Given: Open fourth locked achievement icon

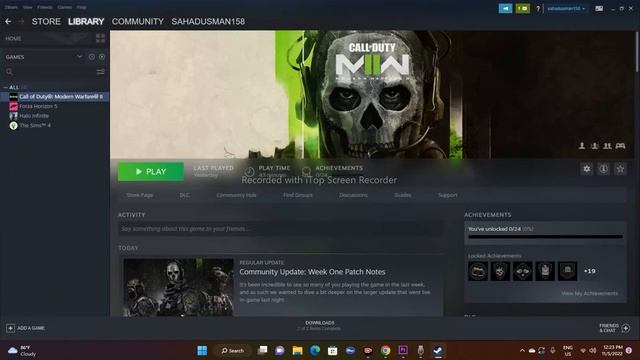Looking at the screenshot, I should [545, 271].
